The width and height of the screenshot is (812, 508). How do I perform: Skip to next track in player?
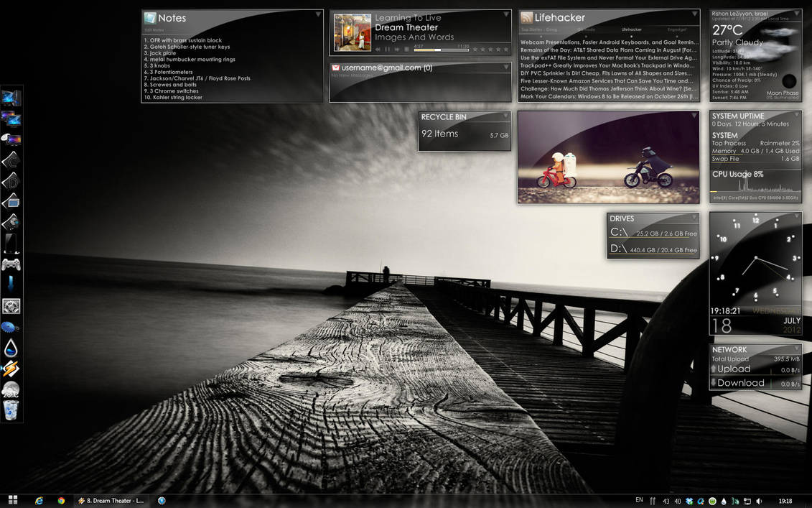click(397, 50)
